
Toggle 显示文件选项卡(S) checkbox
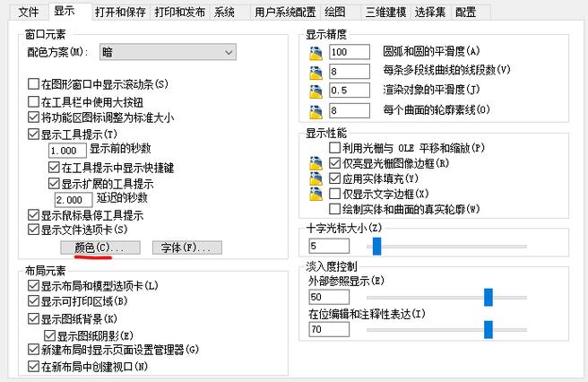point(33,230)
